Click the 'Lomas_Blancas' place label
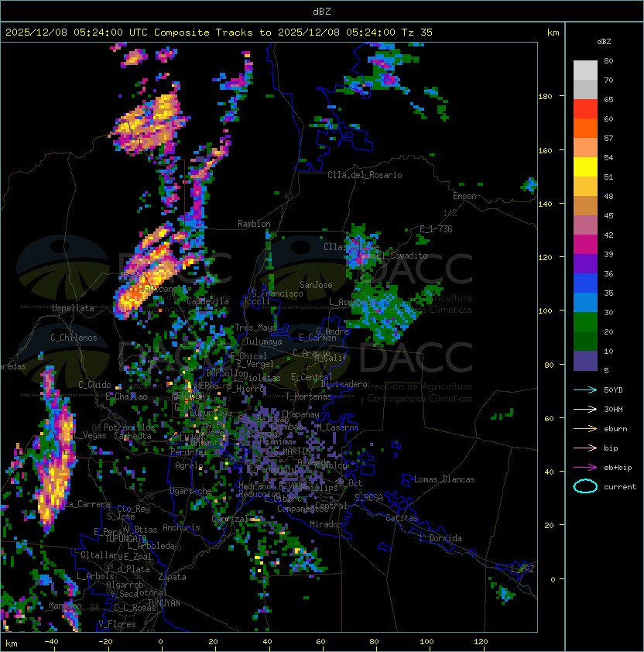The width and height of the screenshot is (644, 652). 444,479
